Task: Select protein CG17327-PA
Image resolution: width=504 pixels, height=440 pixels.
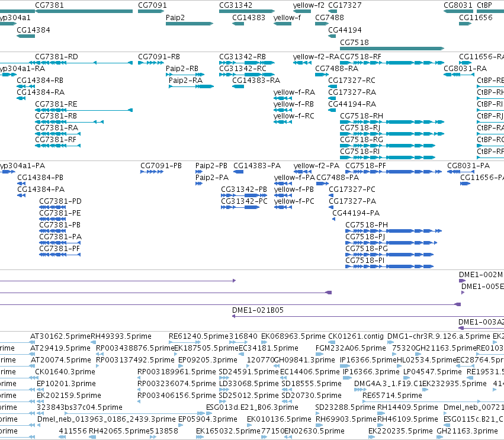Action: pyautogui.click(x=352, y=201)
